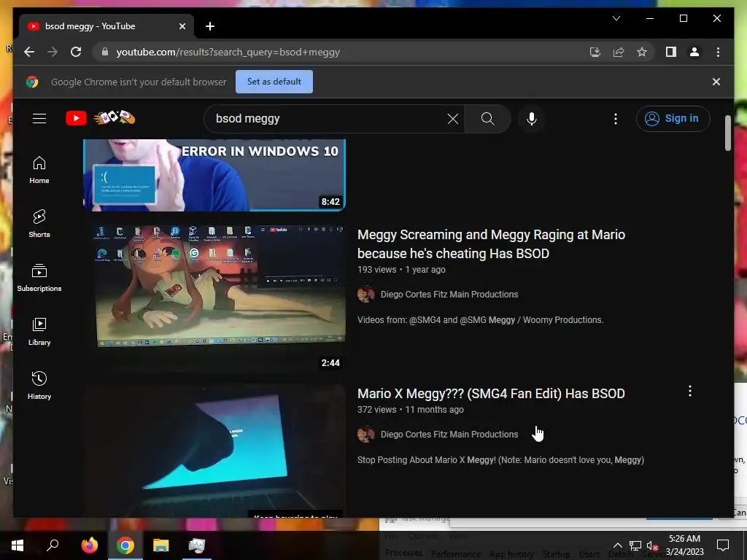Open clock showing 5:26 AM
This screenshot has width=747, height=560.
click(684, 545)
